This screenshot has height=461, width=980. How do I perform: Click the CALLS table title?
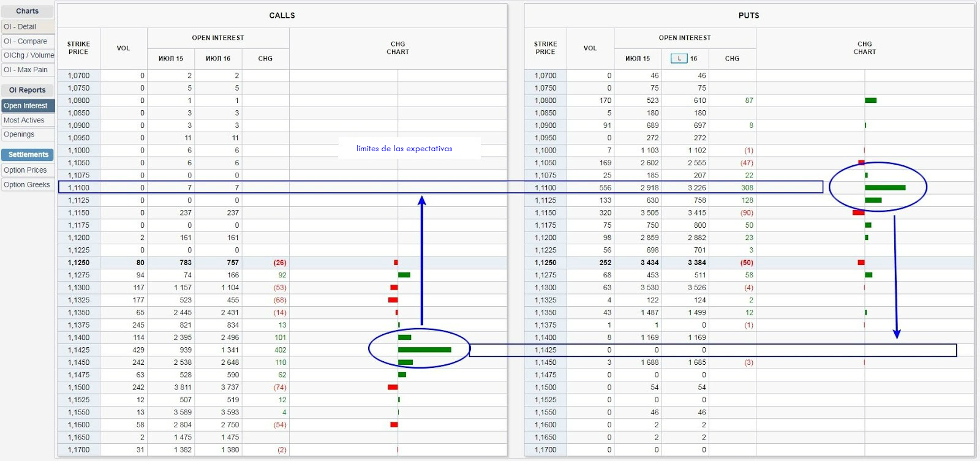tap(282, 15)
